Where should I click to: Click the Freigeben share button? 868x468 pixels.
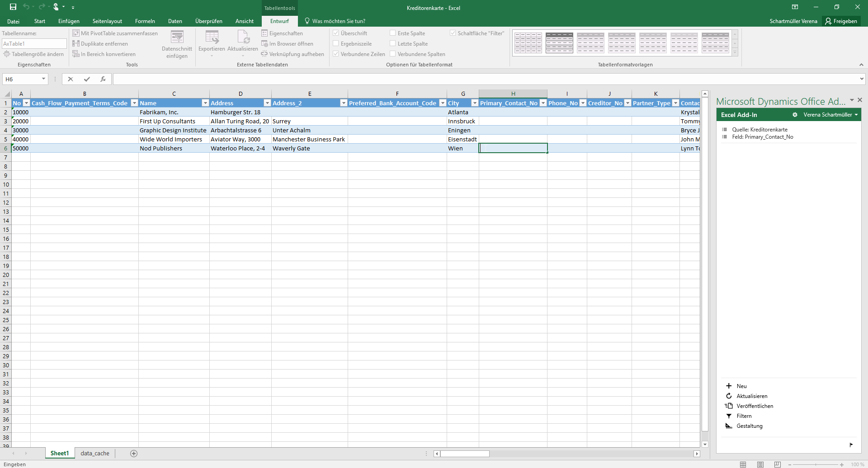click(x=841, y=21)
